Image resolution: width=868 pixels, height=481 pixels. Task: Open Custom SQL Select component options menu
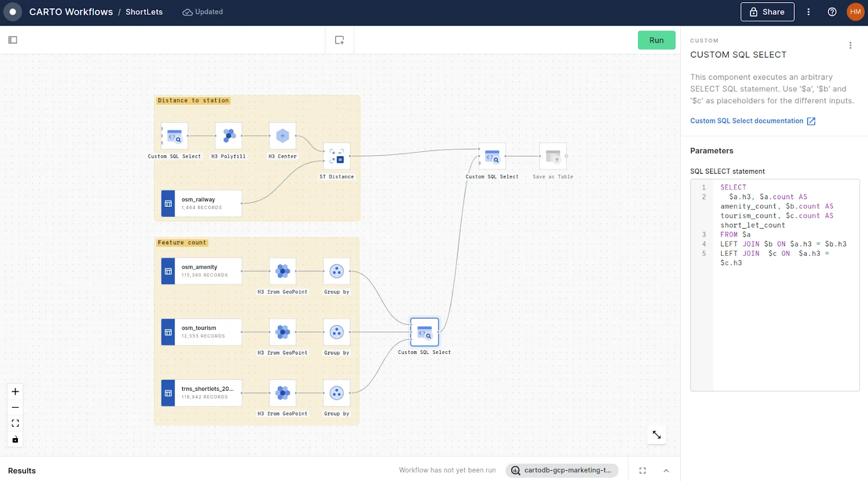[x=850, y=46]
